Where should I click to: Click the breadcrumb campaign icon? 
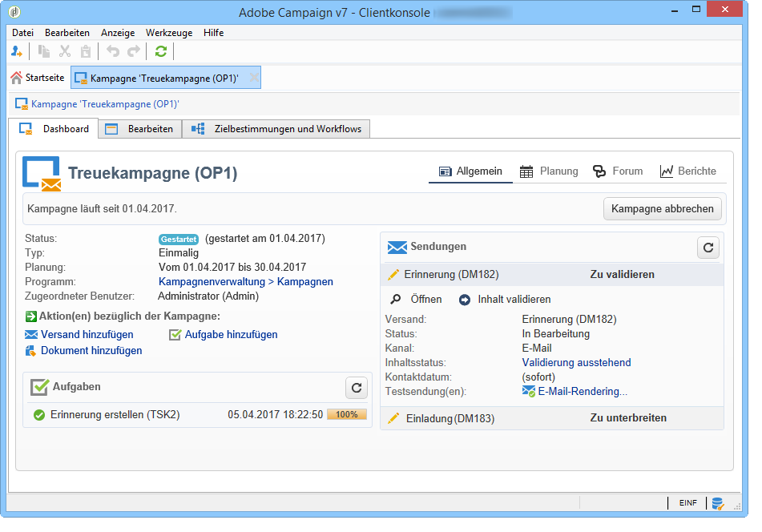tap(22, 104)
